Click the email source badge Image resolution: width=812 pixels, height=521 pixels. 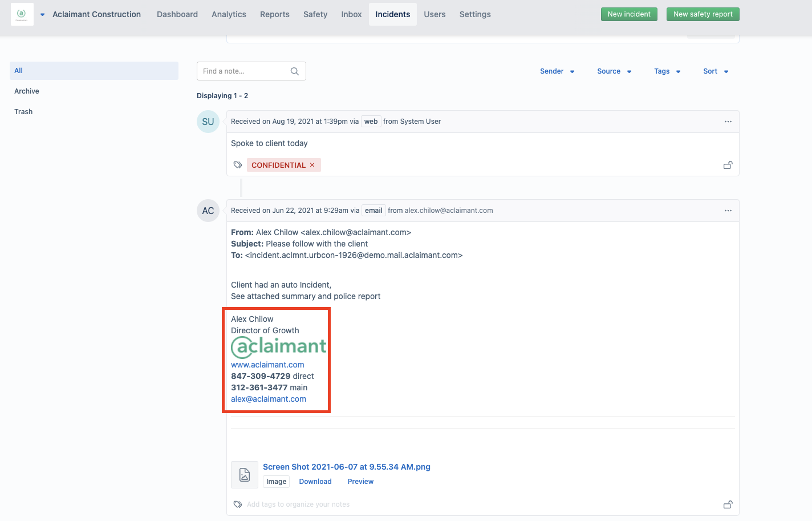374,211
